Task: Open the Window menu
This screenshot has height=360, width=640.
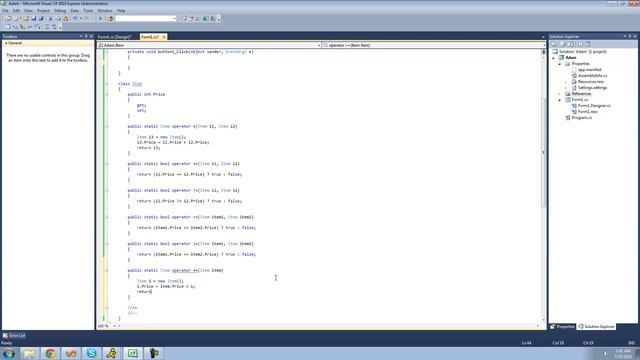Action: coord(105,11)
